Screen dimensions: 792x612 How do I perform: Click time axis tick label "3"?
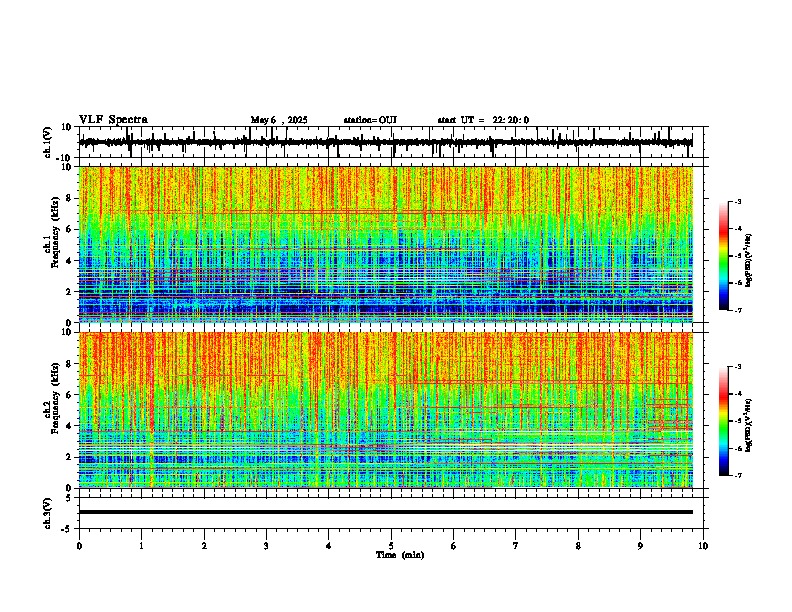tap(266, 546)
